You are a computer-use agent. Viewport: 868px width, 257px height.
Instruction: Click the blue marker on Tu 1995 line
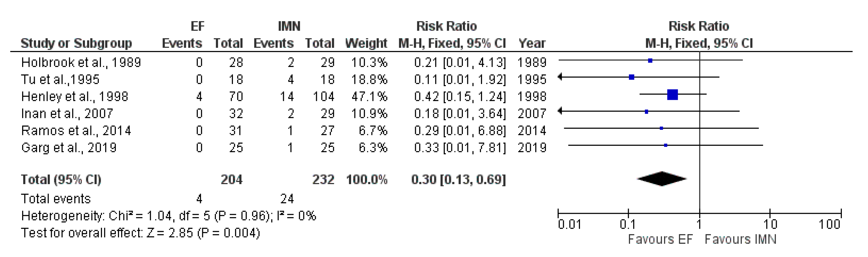(632, 77)
